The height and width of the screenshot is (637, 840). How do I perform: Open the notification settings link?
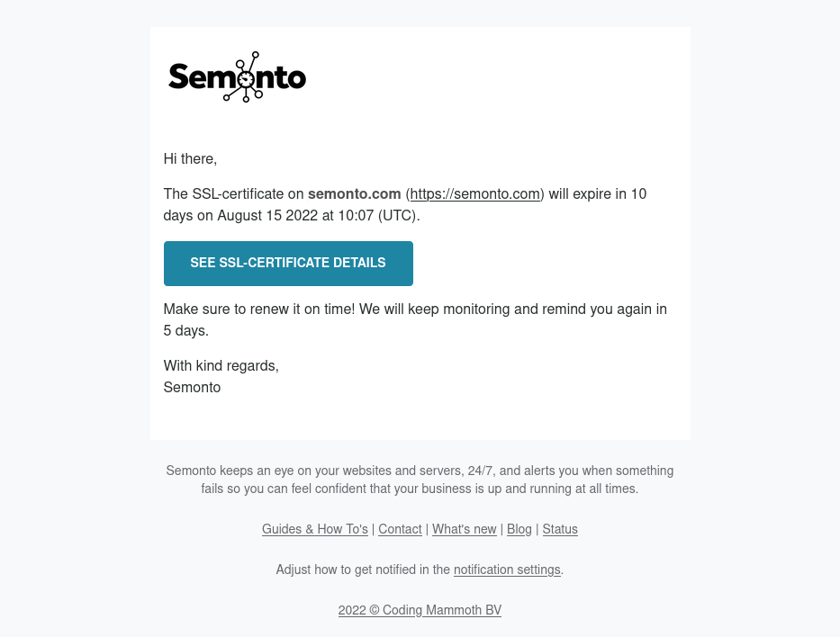coord(507,570)
